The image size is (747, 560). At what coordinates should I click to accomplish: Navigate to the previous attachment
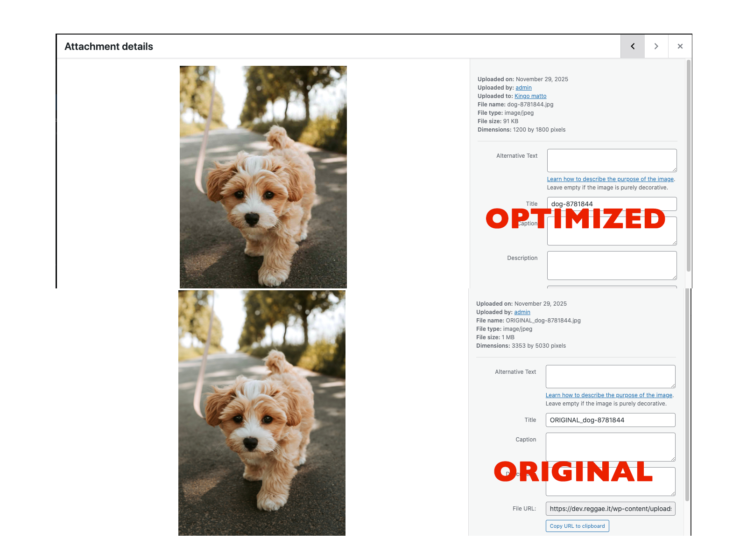point(632,46)
